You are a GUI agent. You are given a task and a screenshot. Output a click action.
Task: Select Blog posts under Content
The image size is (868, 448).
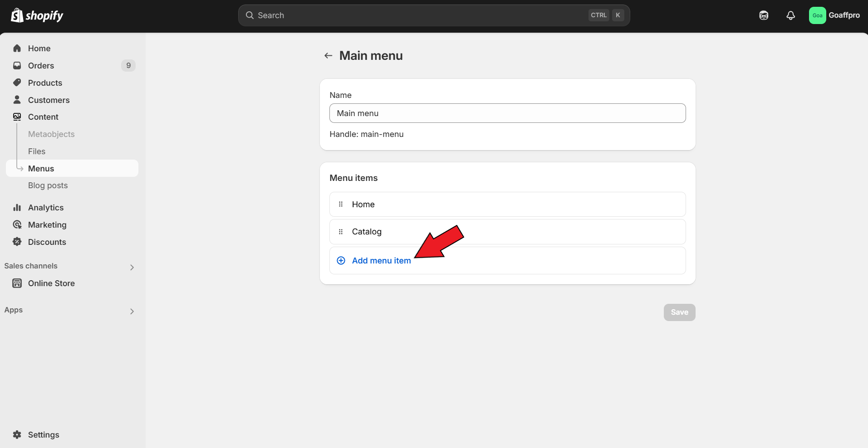point(48,185)
